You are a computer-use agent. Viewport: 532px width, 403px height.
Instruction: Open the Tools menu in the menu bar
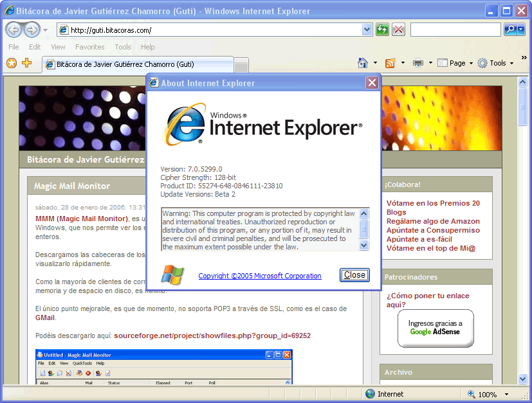tap(122, 47)
